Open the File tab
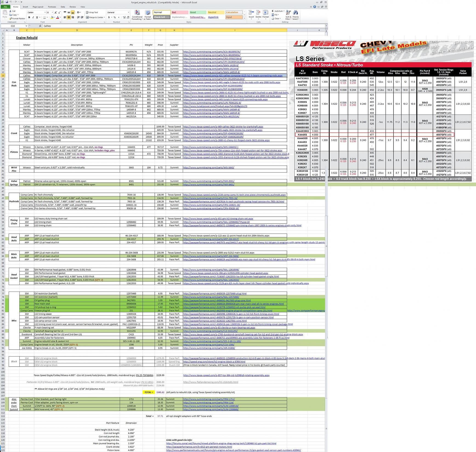 pyautogui.click(x=5, y=7)
